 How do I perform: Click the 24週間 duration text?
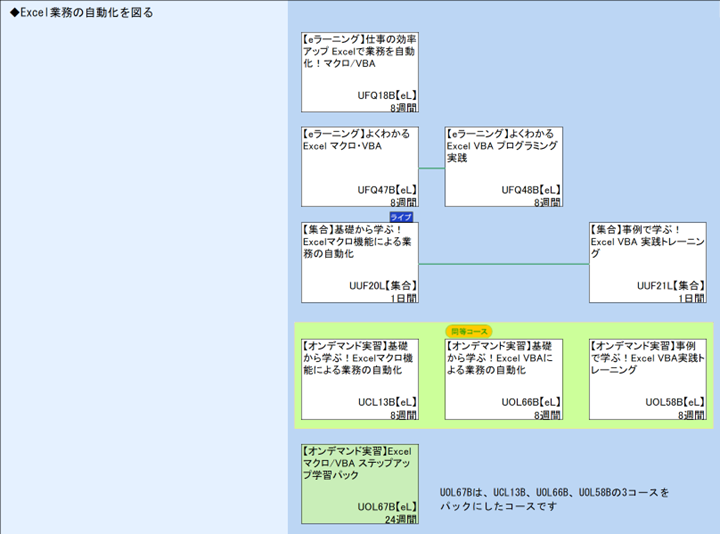400,519
